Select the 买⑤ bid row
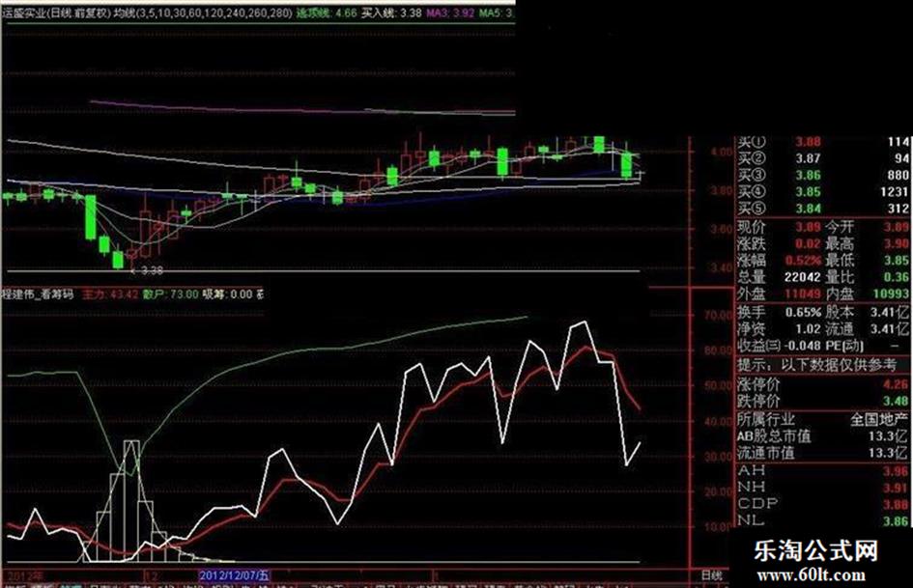Image resolution: width=913 pixels, height=588 pixels. click(823, 209)
